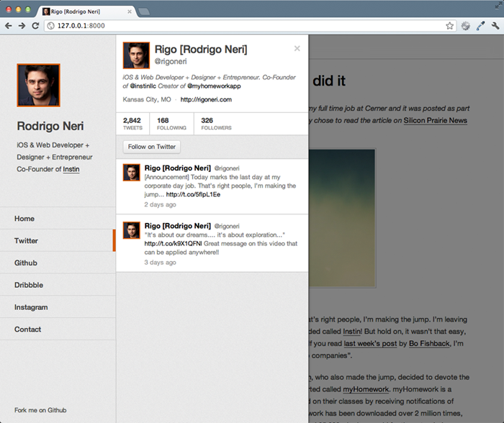Enter fullscreen with top-right arrows icon

(498, 6)
